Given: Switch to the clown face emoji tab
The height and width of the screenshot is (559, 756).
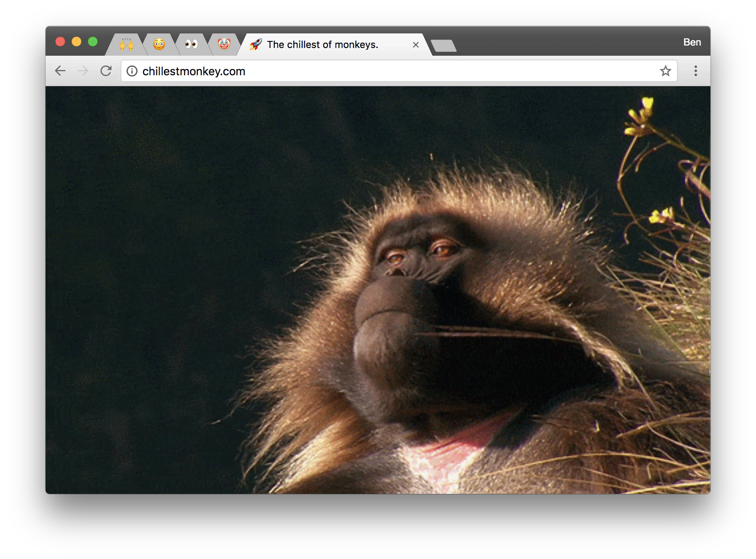Looking at the screenshot, I should (x=224, y=44).
